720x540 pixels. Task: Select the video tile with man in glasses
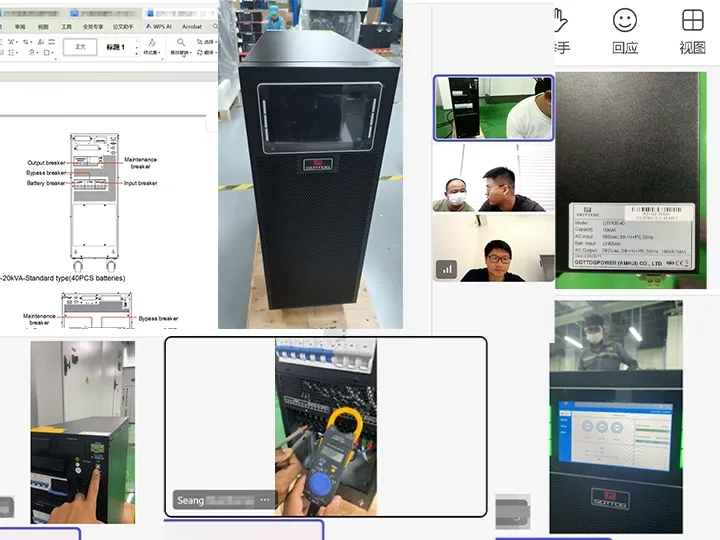[494, 248]
